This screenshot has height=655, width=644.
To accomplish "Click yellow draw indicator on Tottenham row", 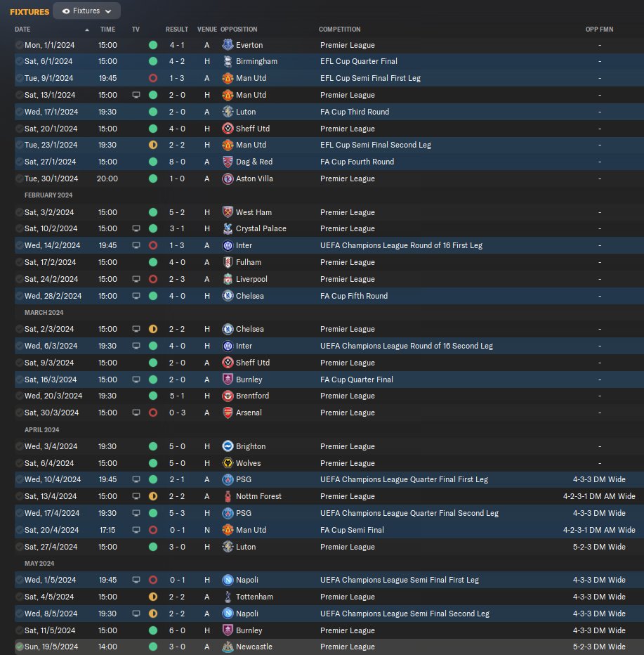I will click(x=153, y=597).
